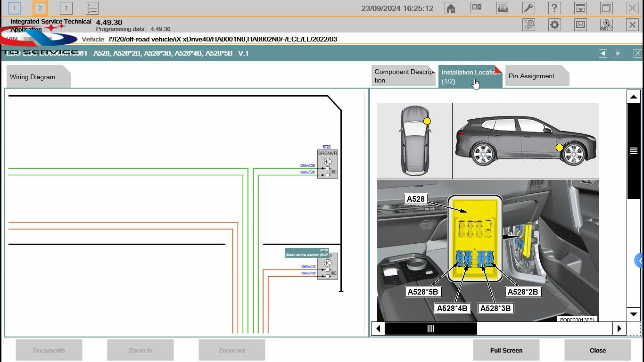Click the upper CAN-FD6 link near SRSNVR

point(307,165)
